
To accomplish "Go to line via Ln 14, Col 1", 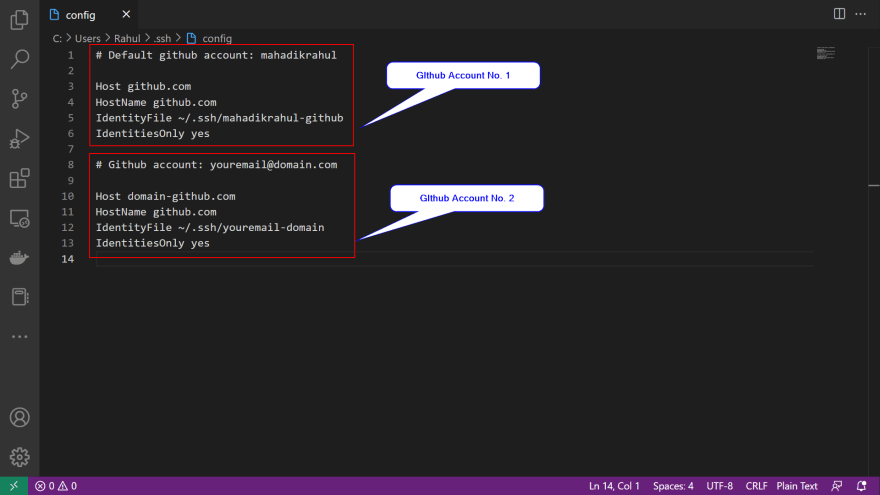I will [614, 486].
